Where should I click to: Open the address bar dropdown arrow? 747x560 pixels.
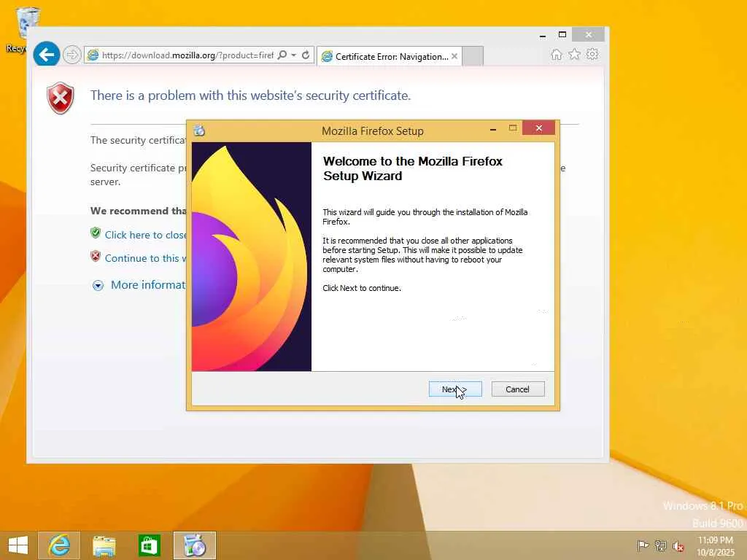click(x=294, y=55)
